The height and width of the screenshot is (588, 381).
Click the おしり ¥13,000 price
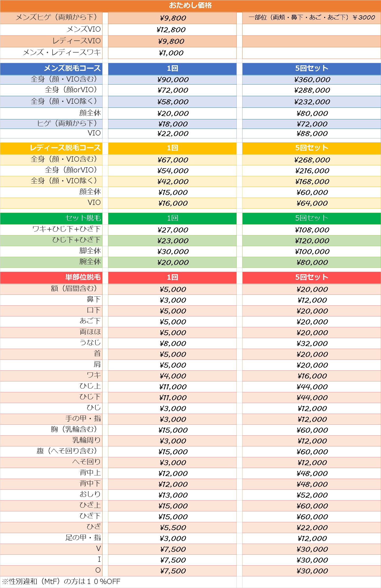173,495
